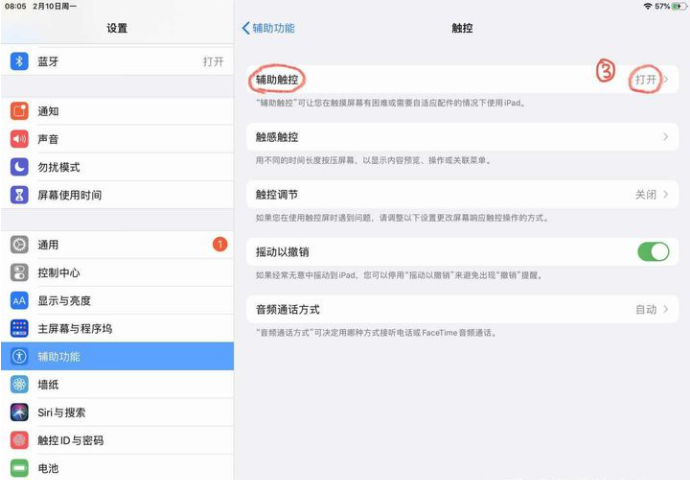The image size is (690, 480).
Task: Expand 辅助触控 via its chevron
Action: click(x=666, y=80)
